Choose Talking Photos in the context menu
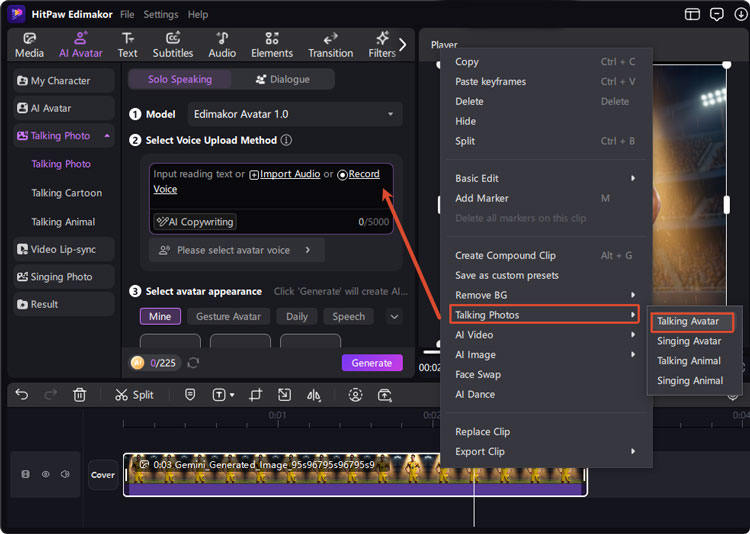The image size is (750, 534). pos(544,315)
